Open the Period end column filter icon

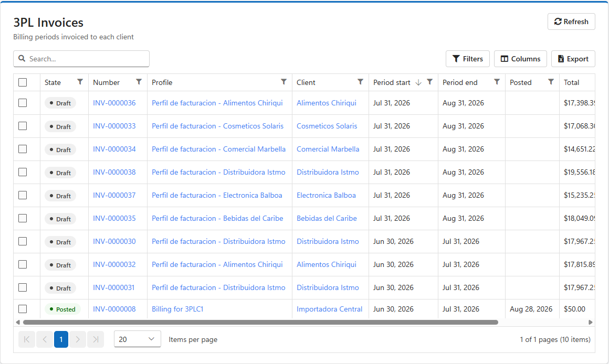click(x=497, y=82)
